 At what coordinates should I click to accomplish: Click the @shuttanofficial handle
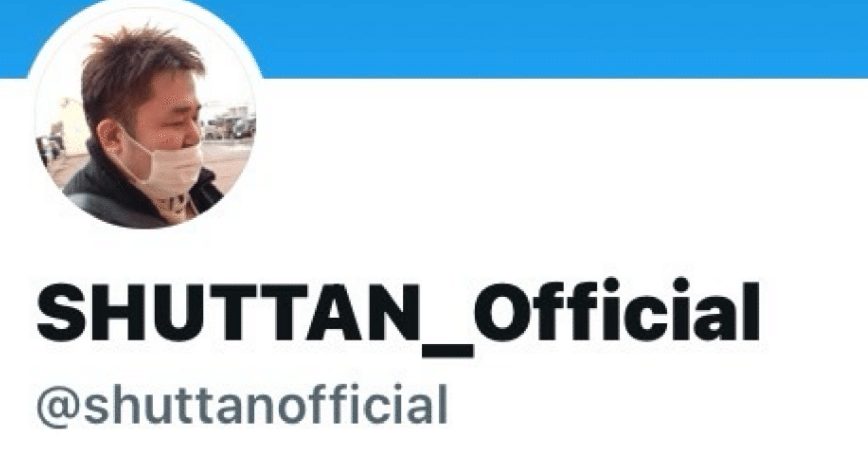[241, 405]
